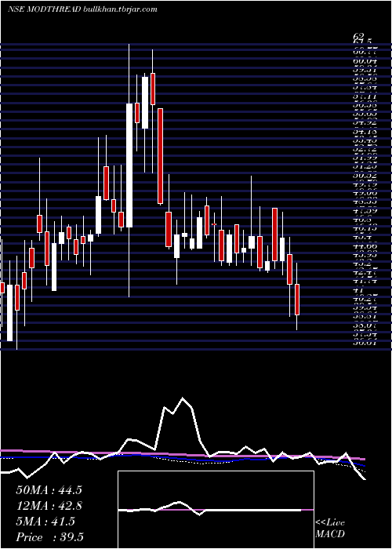
Task: Click the '5MA : 41.5' label
Action: (45, 522)
